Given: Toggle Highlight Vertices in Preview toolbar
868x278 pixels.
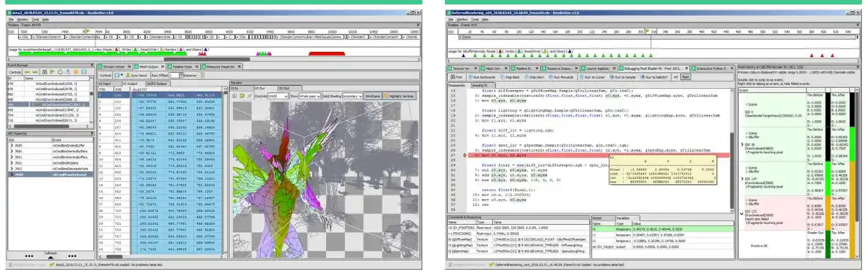Looking at the screenshot, I should [x=399, y=96].
